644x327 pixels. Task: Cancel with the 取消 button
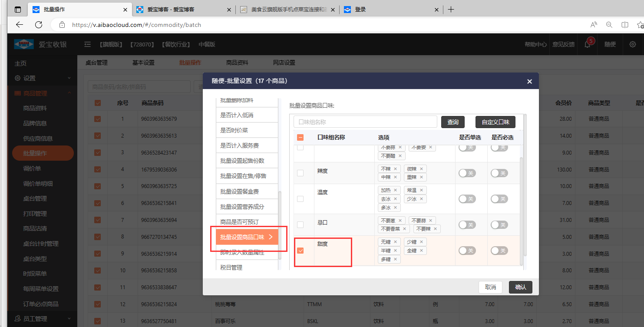(490, 287)
